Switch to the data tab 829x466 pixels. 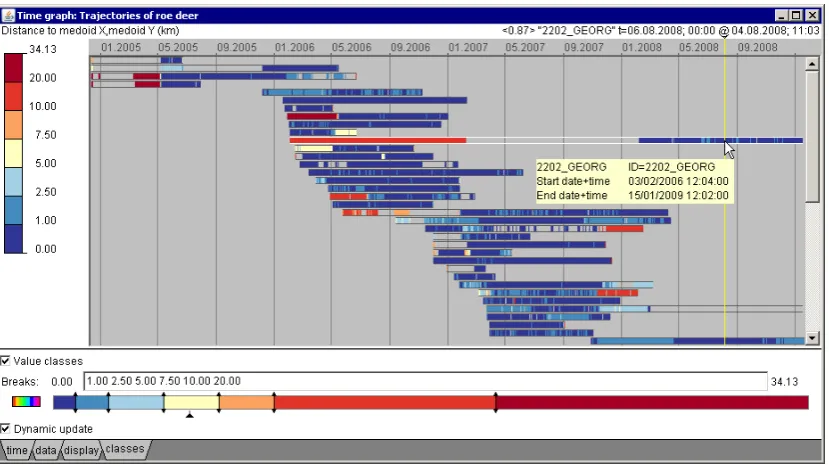pyautogui.click(x=45, y=451)
